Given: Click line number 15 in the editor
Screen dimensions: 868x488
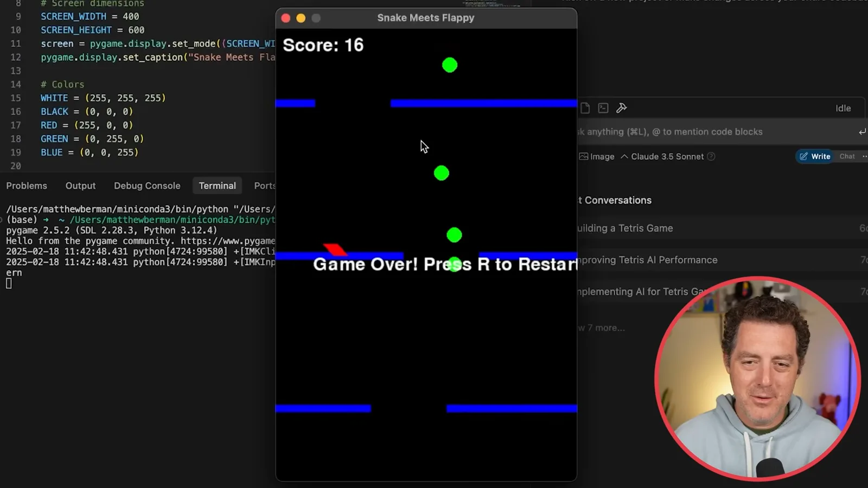Looking at the screenshot, I should click(16, 98).
